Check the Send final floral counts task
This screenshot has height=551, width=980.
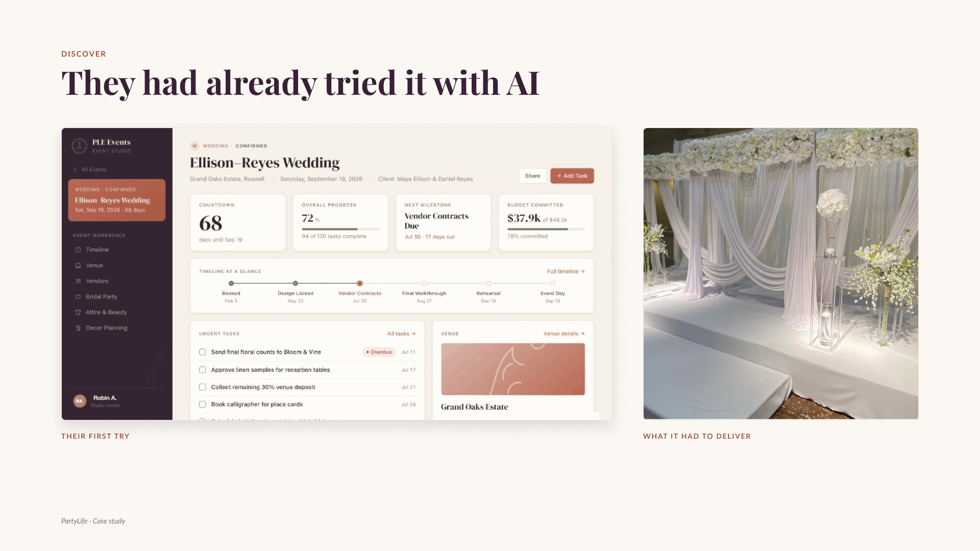(203, 352)
